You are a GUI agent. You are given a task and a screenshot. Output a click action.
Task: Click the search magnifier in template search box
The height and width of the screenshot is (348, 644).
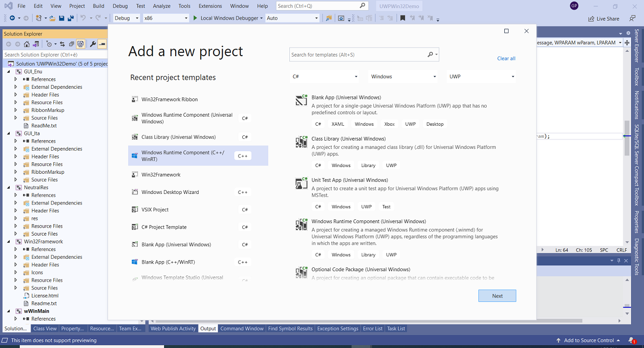click(x=430, y=55)
